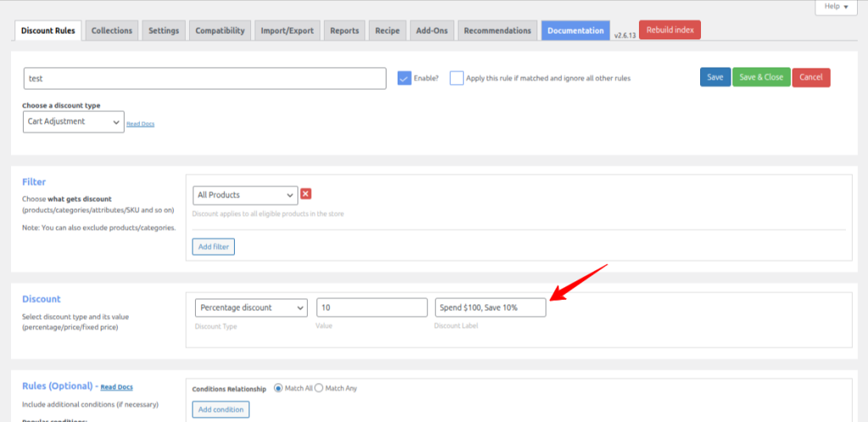Remove the All Products filter with red X
The image size is (868, 422).
click(306, 194)
